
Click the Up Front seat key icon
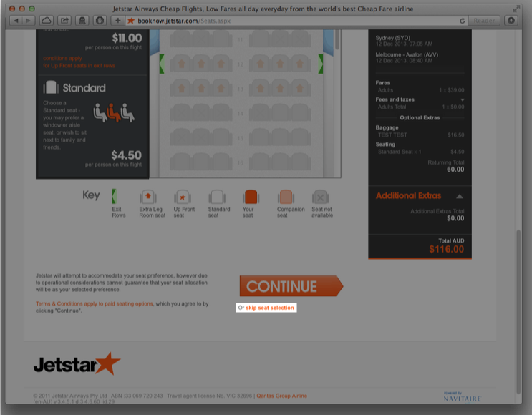(x=183, y=197)
